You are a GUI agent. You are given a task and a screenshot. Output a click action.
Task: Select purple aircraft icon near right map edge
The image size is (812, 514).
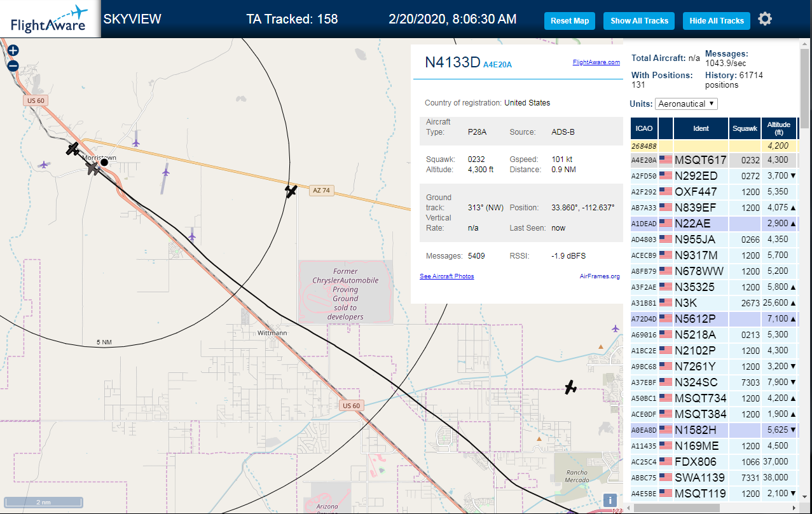[x=615, y=328]
